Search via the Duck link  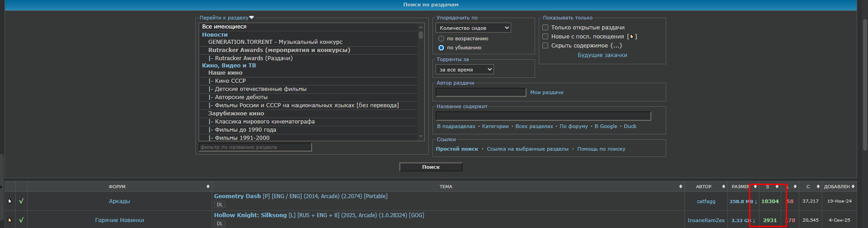630,126
